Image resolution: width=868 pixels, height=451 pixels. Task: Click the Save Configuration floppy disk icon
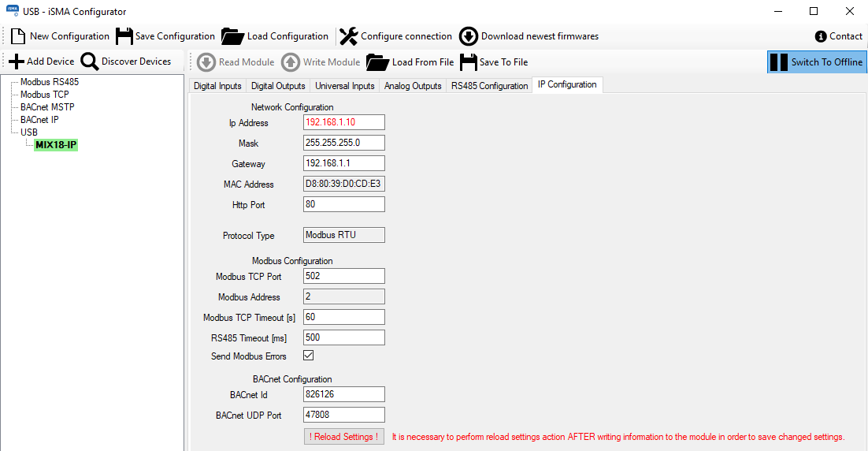[124, 36]
